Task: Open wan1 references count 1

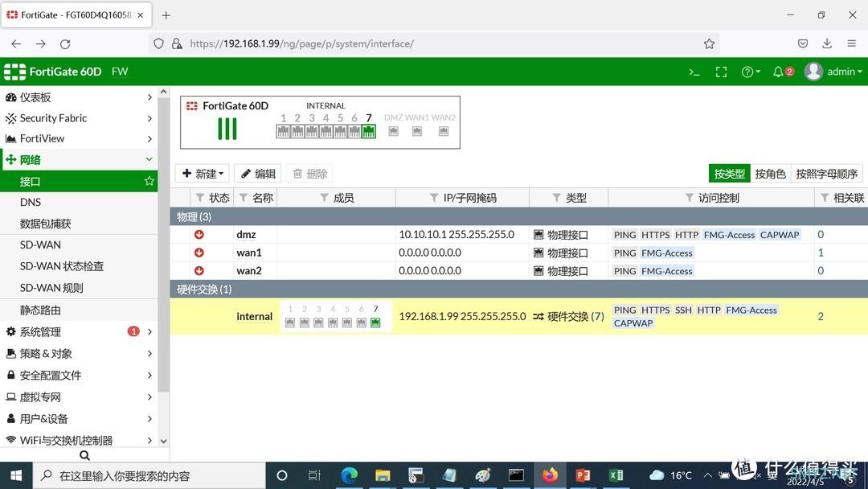Action: (821, 253)
